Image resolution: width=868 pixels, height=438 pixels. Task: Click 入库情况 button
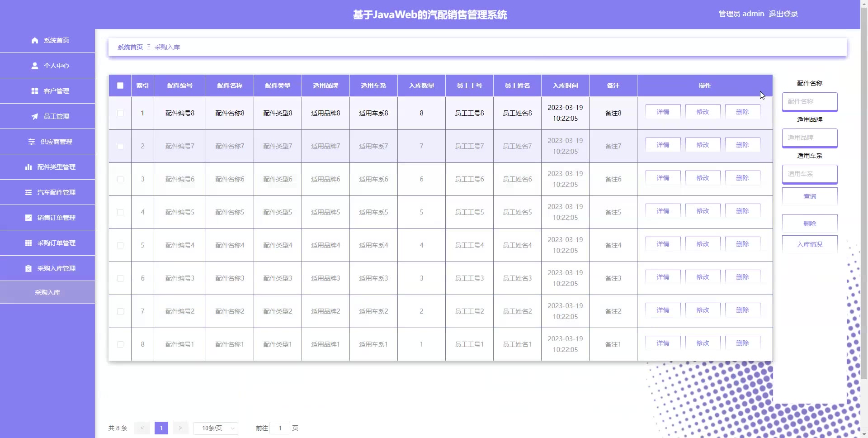pyautogui.click(x=810, y=244)
